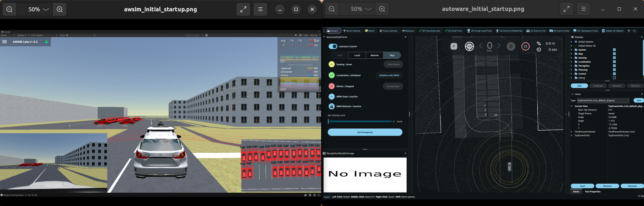Open the Play Focused dropdown
The width and height of the screenshot is (644, 206).
tap(194, 35)
